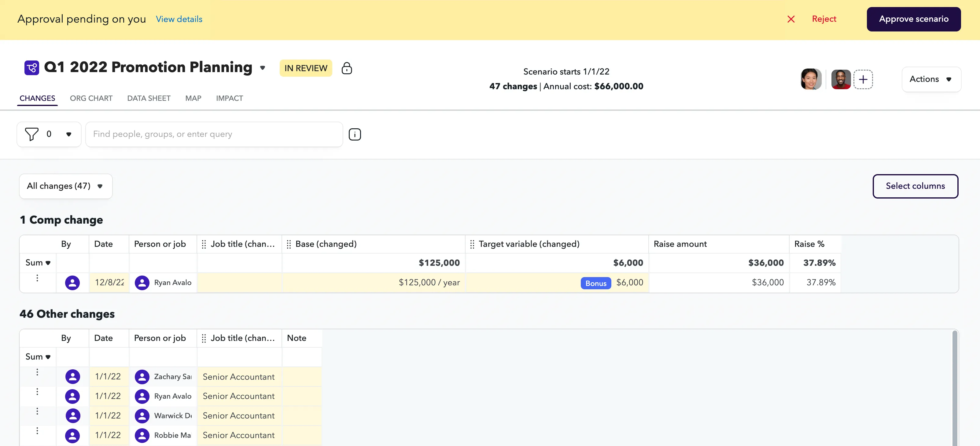Click View details link

pos(179,19)
